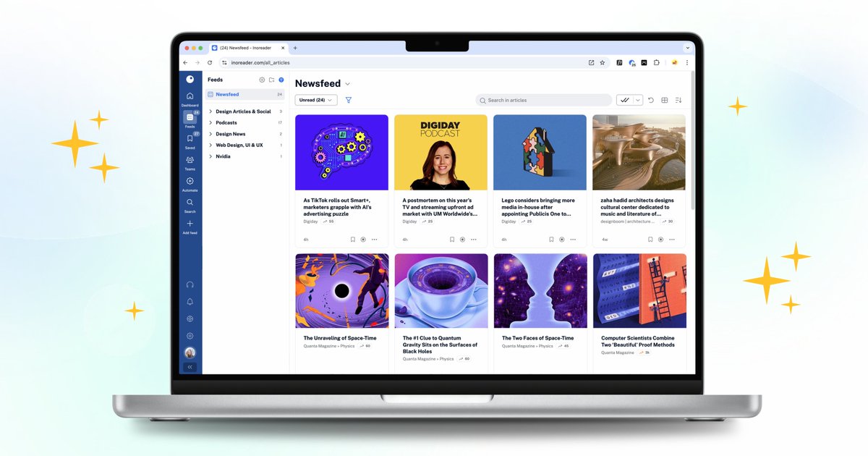Image resolution: width=868 pixels, height=456 pixels.
Task: Go back with the browser back arrow
Action: [x=185, y=63]
